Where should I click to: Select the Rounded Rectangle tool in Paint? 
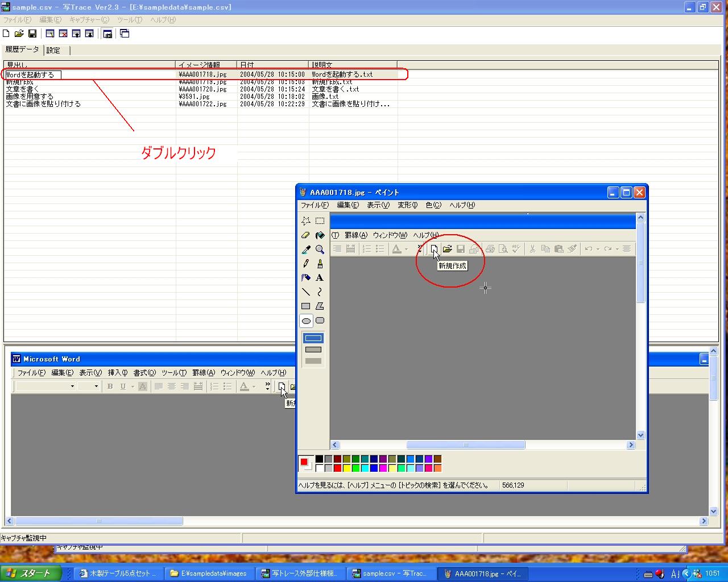pyautogui.click(x=320, y=321)
